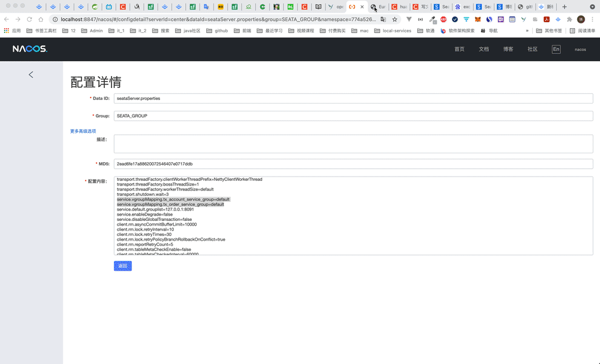Open the Chrome profile avatar
The image size is (600, 364).
click(x=581, y=19)
